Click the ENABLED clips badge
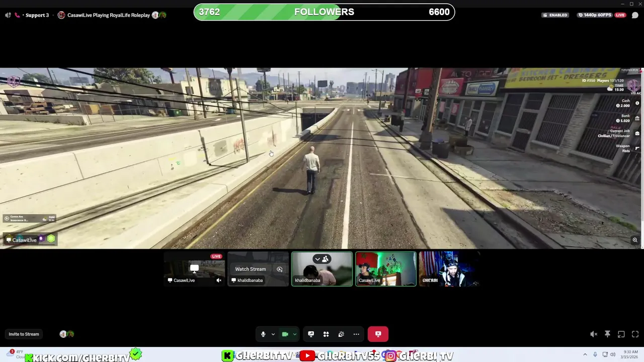The height and width of the screenshot is (362, 644). [555, 15]
